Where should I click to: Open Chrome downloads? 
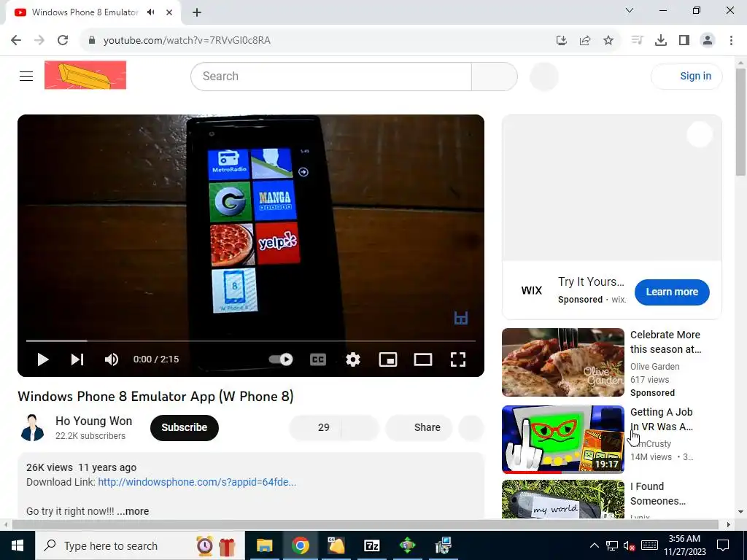(x=661, y=41)
